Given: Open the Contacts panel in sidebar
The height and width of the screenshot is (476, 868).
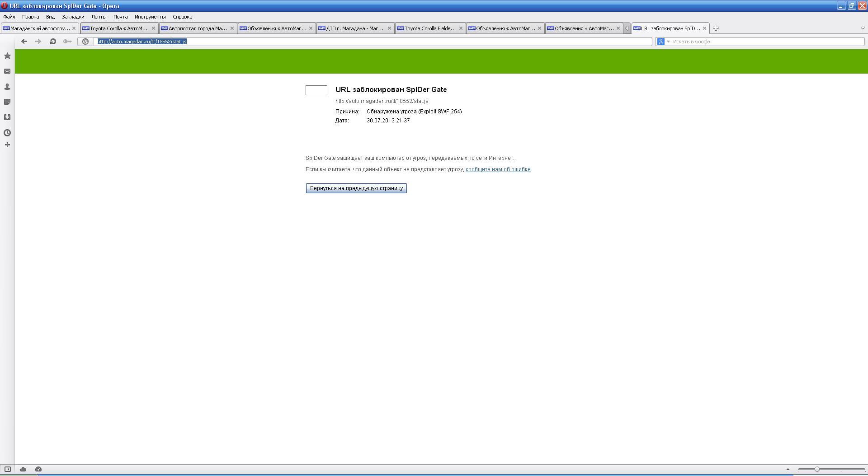Looking at the screenshot, I should click(7, 87).
